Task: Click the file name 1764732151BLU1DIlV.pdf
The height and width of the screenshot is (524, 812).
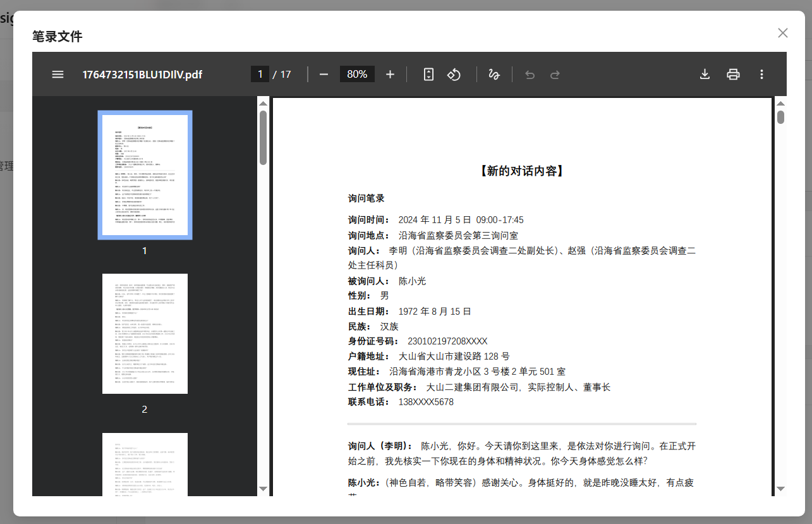Action: pyautogui.click(x=142, y=75)
